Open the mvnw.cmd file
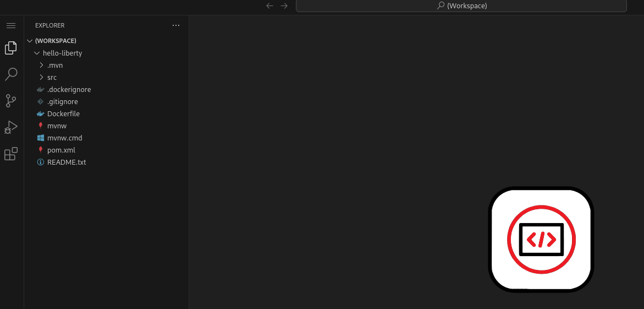Viewport: 644px width, 309px height. (106, 138)
